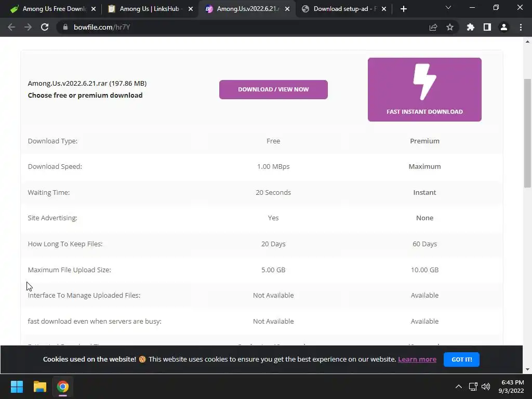This screenshot has height=399, width=532.
Task: Click 'None' site advertising value
Action: coord(424,218)
